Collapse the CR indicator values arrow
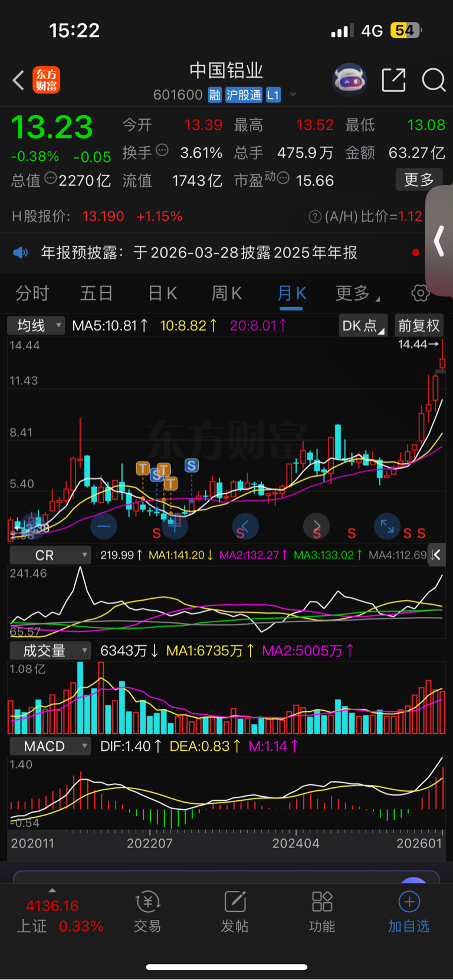This screenshot has height=980, width=453. [436, 555]
